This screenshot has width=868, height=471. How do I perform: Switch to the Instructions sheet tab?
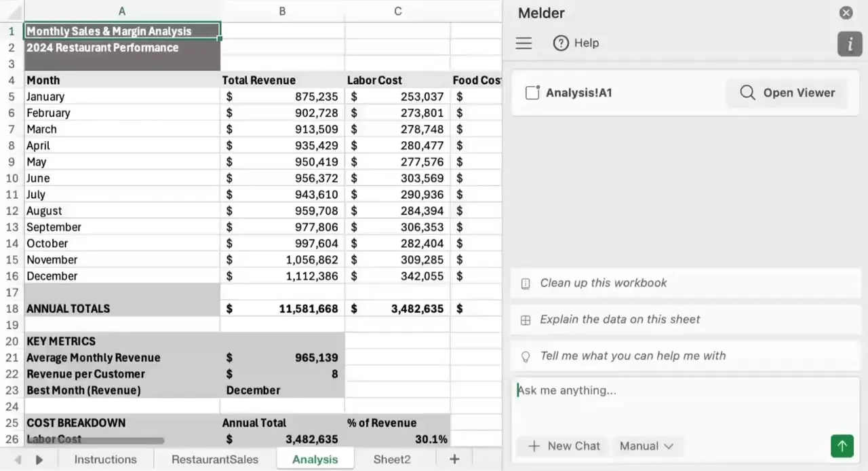click(105, 459)
